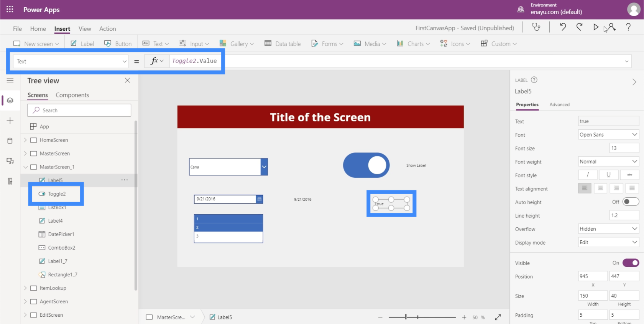644x324 pixels.
Task: Open the Font dropdown showing Open Sans
Action: point(608,135)
